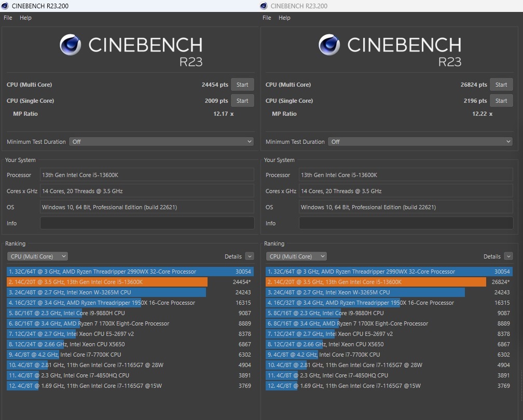Select Threadripper 2990WX ranking row in left window
Image resolution: width=523 pixels, height=420 pixels.
coord(130,272)
